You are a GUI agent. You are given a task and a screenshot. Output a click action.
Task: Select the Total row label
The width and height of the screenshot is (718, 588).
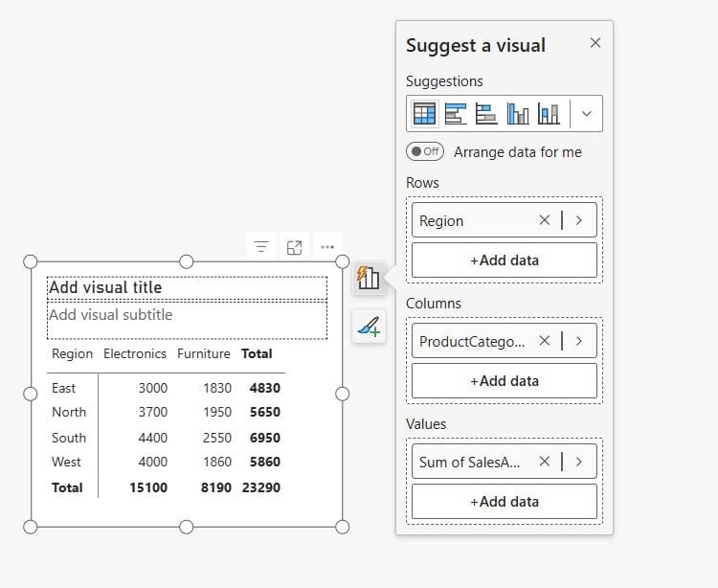pyautogui.click(x=67, y=487)
